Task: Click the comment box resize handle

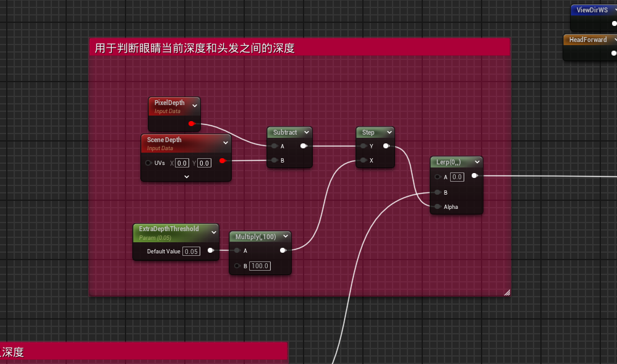Action: [507, 292]
